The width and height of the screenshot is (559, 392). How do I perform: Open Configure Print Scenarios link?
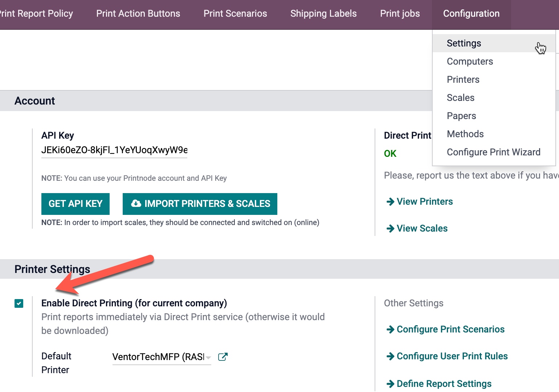tap(450, 329)
